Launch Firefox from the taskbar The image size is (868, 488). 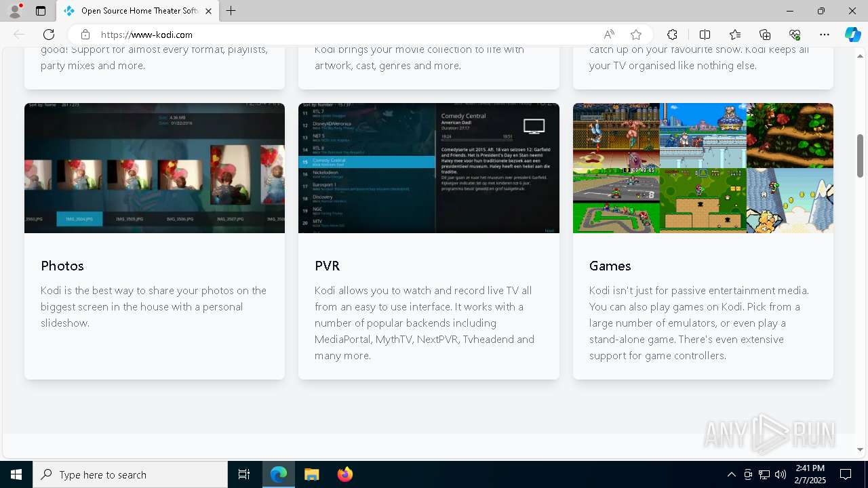345,474
